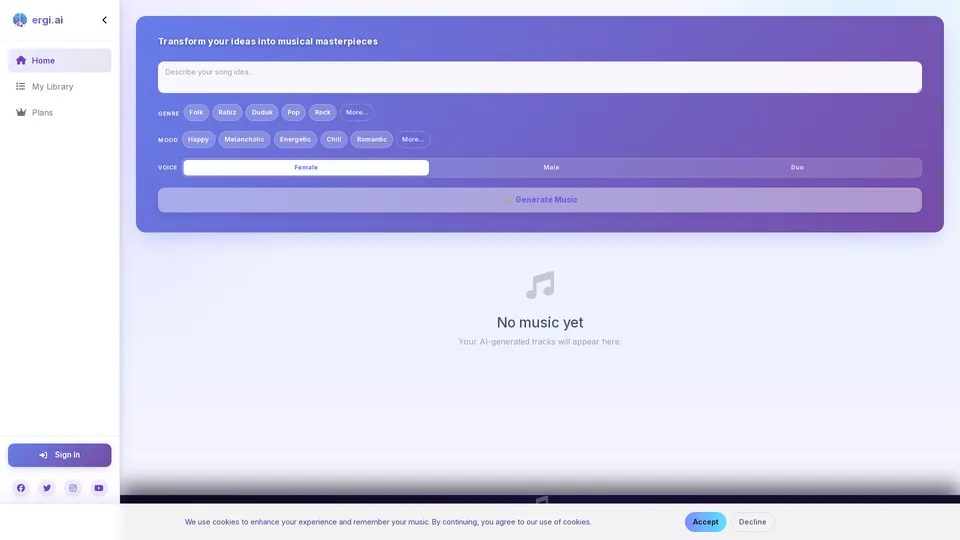Pick the Chill mood chip
960x540 pixels.
click(x=334, y=139)
